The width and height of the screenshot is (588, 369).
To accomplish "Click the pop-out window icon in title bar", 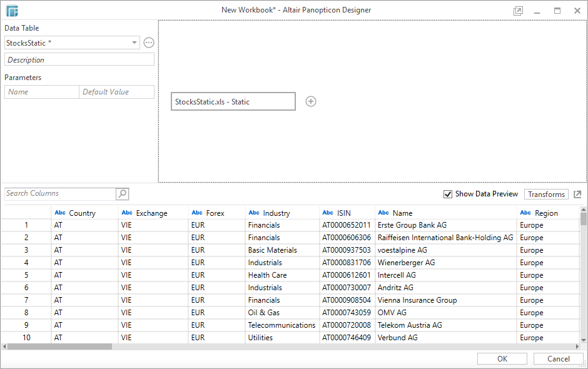I will pos(518,11).
